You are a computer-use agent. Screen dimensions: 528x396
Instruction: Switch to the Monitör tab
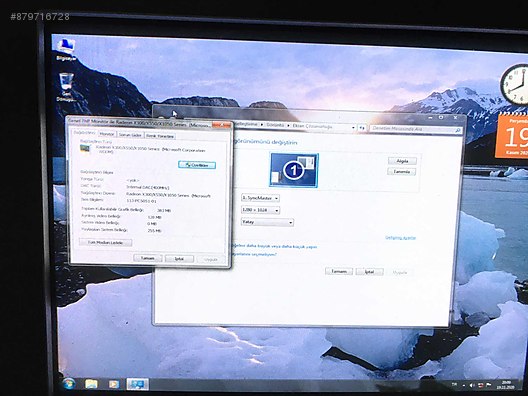(x=107, y=134)
